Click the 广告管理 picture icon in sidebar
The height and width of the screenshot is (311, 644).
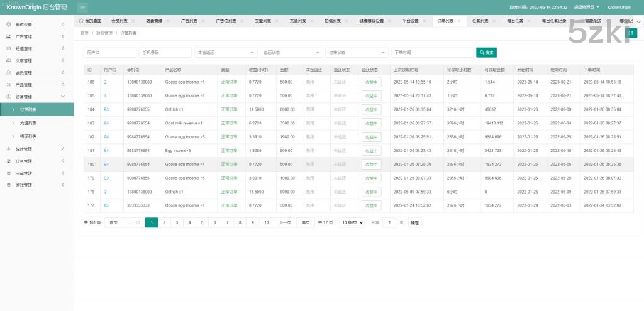click(8, 36)
